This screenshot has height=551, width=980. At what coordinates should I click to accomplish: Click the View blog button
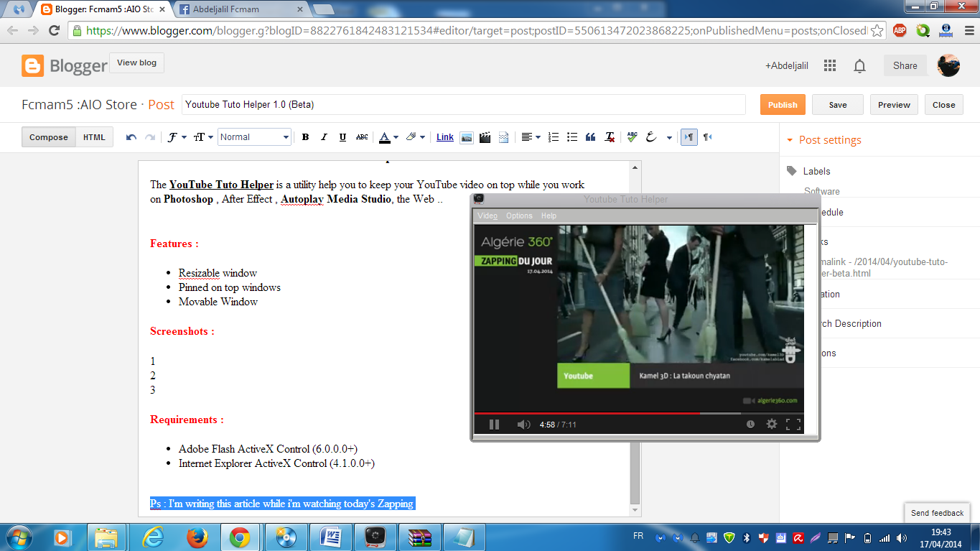[x=136, y=62]
